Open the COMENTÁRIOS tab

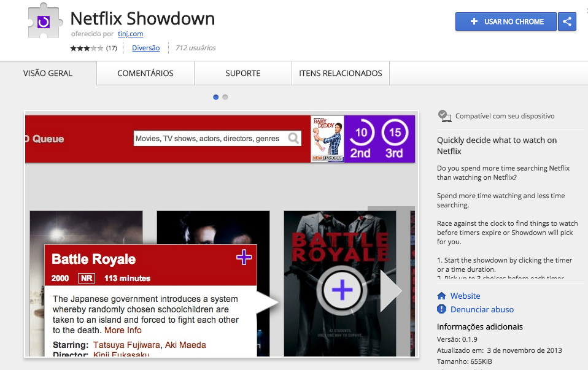[x=145, y=73]
